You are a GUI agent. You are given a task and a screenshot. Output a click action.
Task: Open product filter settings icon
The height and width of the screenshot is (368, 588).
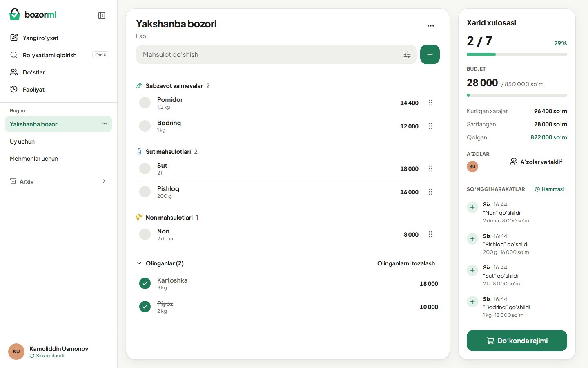pos(407,54)
